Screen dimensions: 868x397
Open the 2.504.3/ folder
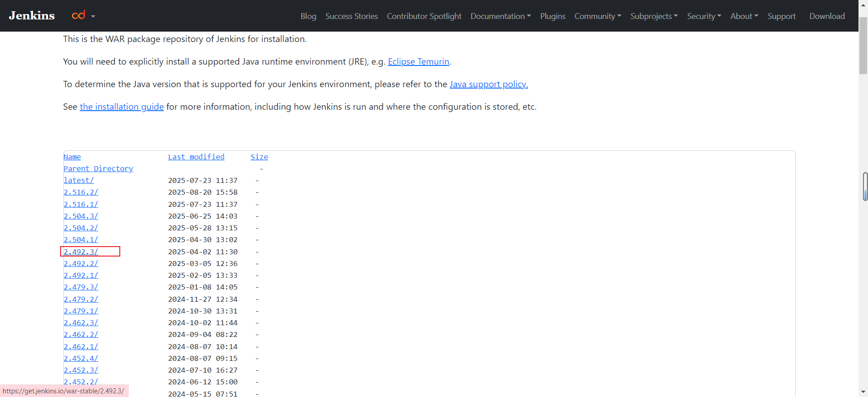pos(81,216)
